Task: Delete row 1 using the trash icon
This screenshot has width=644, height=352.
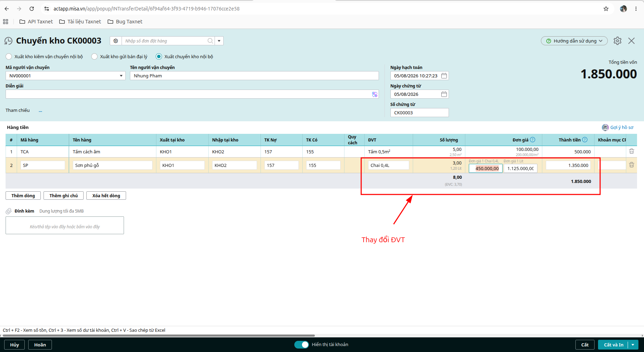Action: pyautogui.click(x=631, y=151)
